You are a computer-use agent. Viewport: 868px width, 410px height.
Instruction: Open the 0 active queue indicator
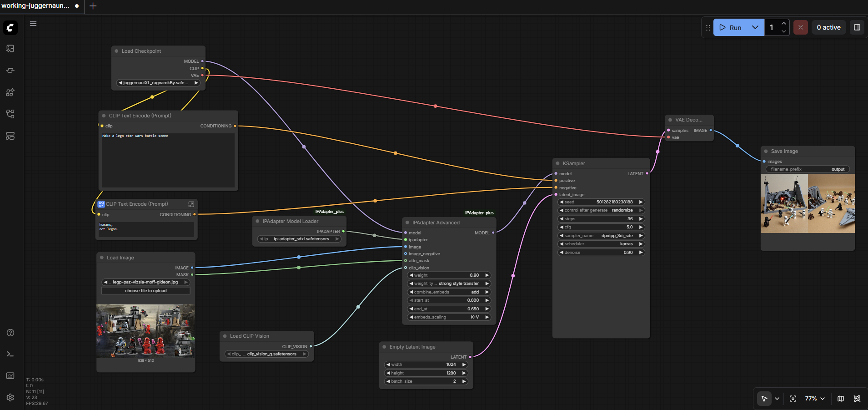[x=828, y=27]
